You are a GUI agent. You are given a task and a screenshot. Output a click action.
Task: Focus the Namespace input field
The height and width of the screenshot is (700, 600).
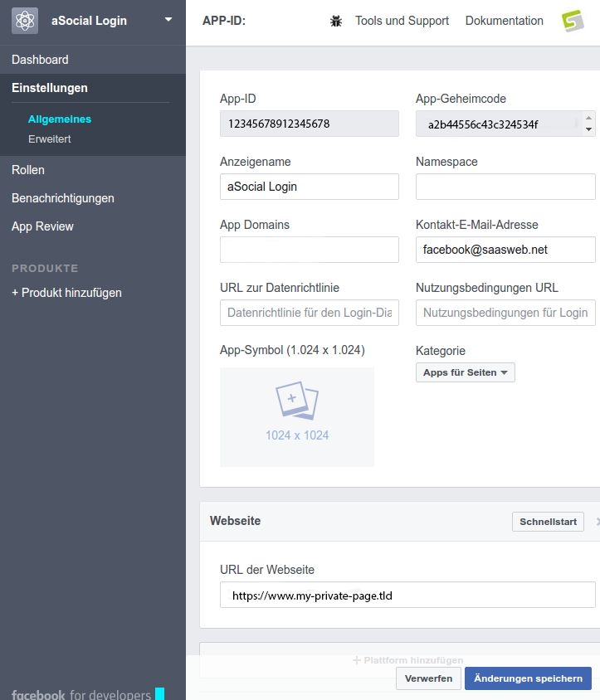tap(505, 187)
